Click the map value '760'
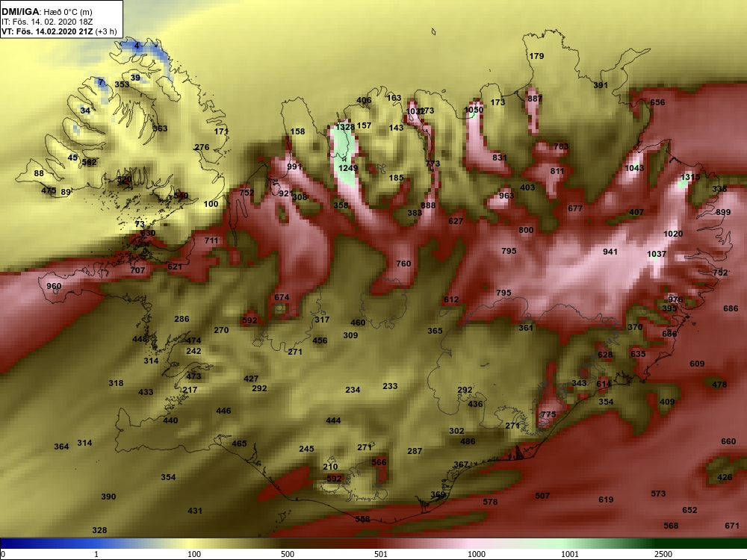 403,264
